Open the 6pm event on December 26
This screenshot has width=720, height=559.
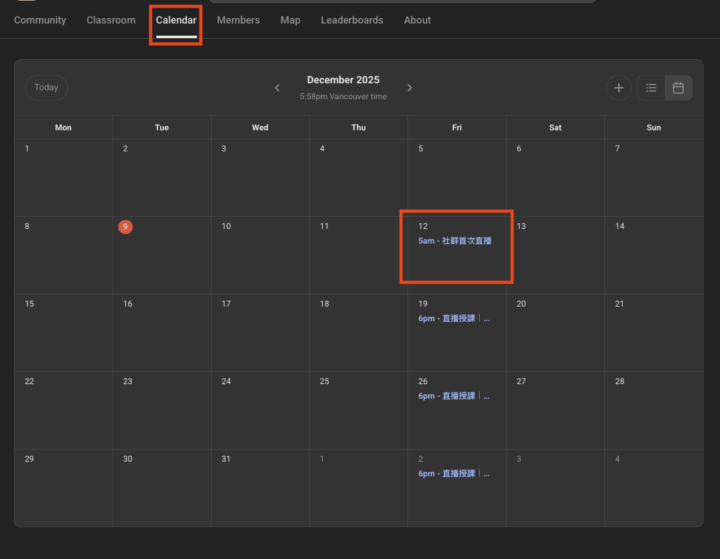click(454, 396)
